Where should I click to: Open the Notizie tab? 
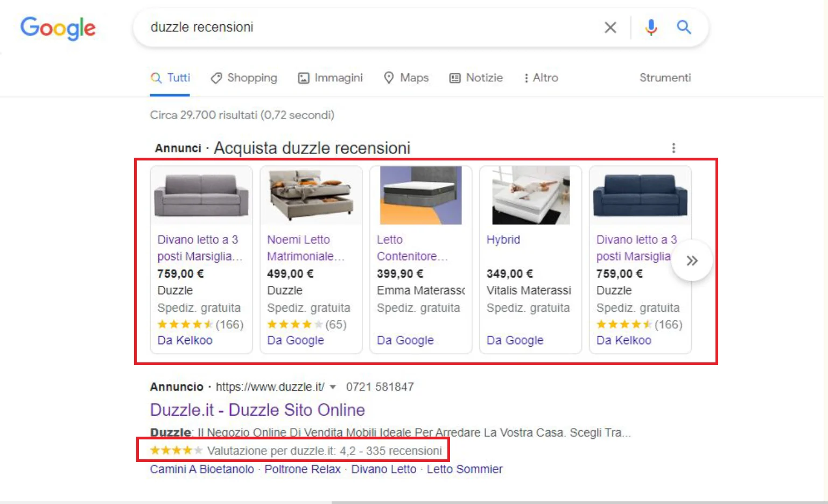tap(476, 78)
